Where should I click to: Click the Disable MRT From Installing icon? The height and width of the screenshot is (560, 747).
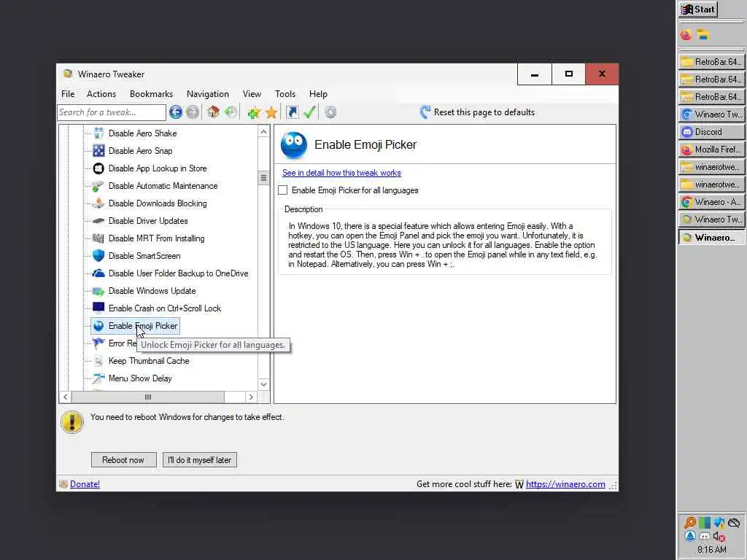pyautogui.click(x=98, y=238)
